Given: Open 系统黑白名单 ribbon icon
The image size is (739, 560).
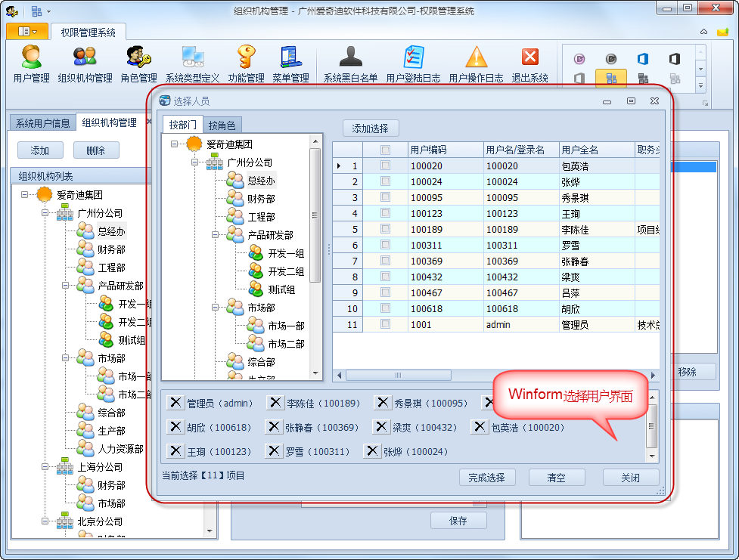Looking at the screenshot, I should (x=350, y=64).
